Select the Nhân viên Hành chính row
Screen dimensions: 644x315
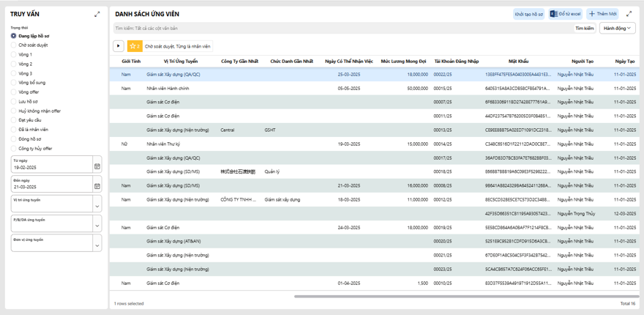click(x=376, y=89)
